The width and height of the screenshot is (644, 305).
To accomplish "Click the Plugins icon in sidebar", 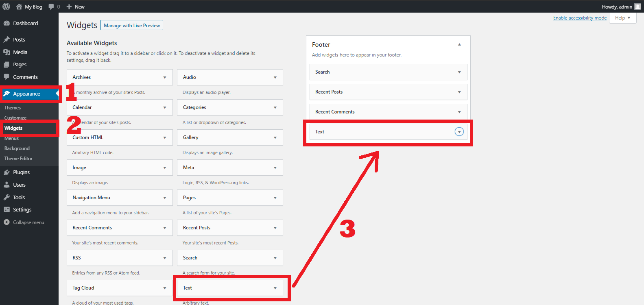I will point(7,172).
